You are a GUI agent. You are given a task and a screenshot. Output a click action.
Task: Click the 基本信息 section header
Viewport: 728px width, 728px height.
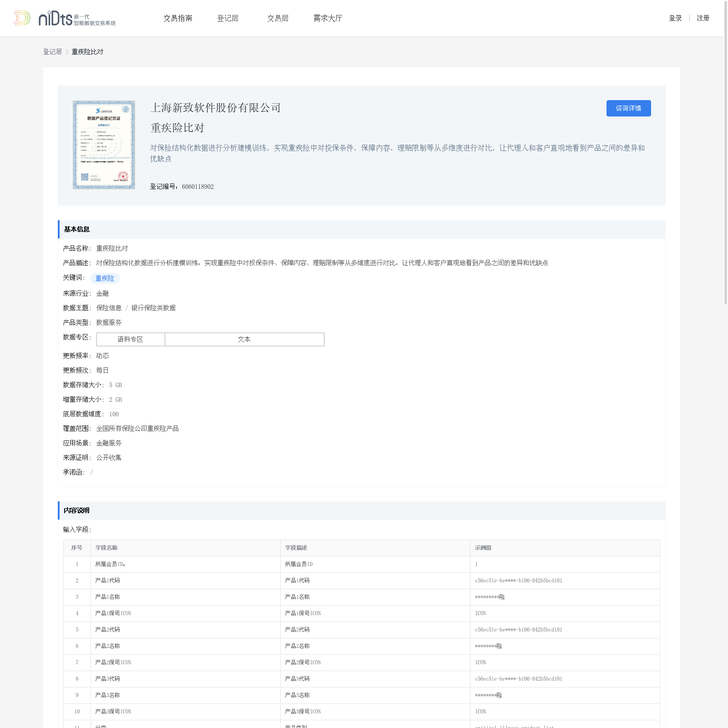pos(77,229)
